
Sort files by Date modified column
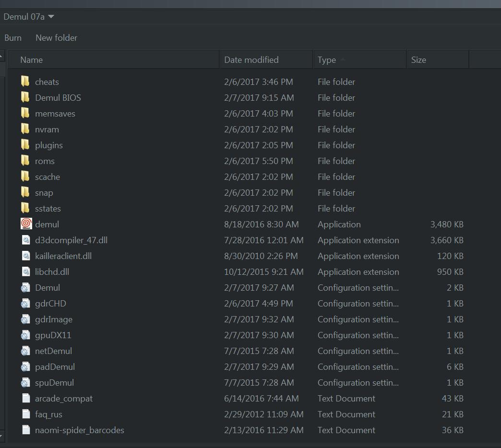(x=266, y=59)
